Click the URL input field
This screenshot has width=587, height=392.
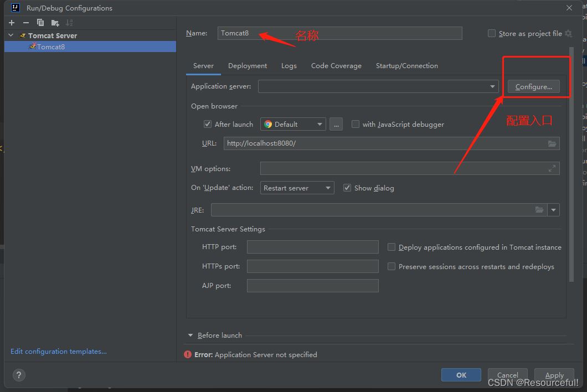click(392, 143)
